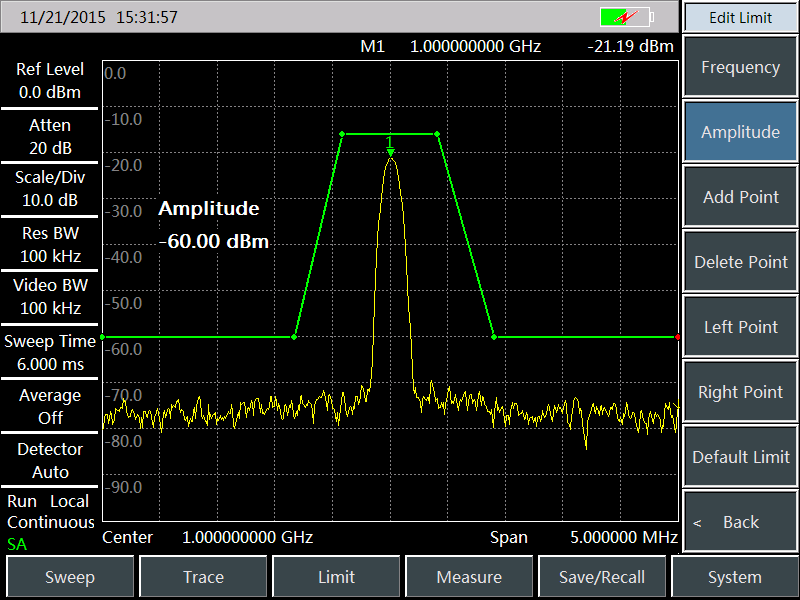800x600 pixels.
Task: Open the Trace menu tab
Action: (x=203, y=577)
